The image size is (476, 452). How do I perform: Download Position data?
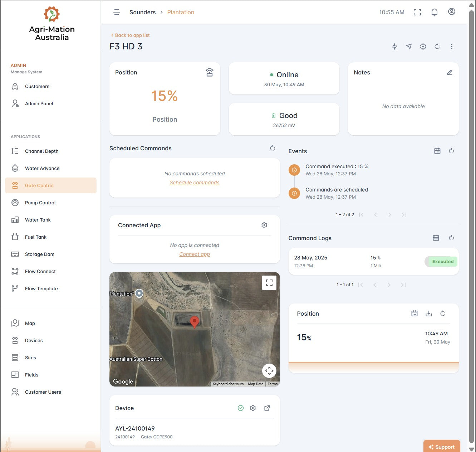[x=428, y=314]
